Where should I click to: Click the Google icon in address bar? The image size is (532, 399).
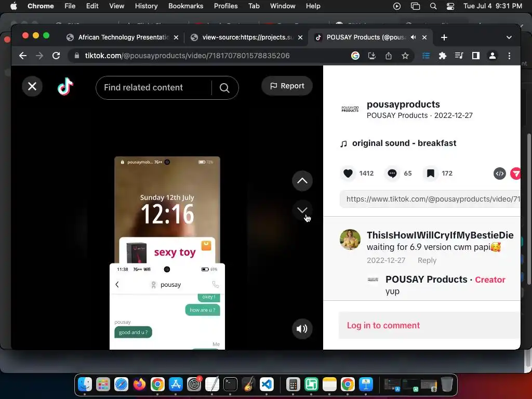point(355,56)
